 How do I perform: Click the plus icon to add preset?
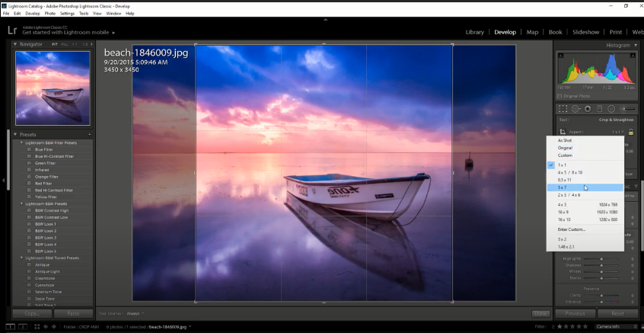[x=89, y=134]
